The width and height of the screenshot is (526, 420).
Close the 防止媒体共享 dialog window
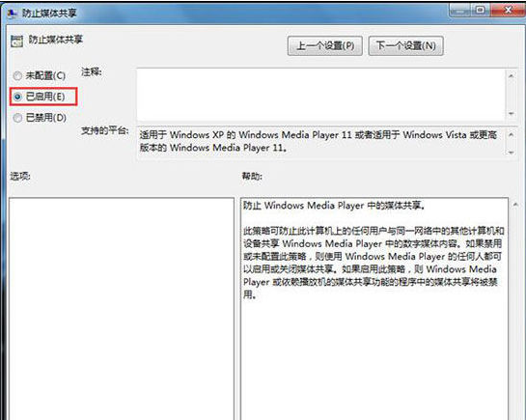(x=508, y=10)
